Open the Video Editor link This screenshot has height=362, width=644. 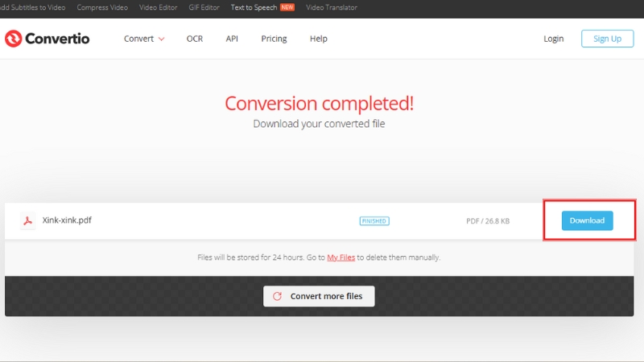[x=158, y=7]
